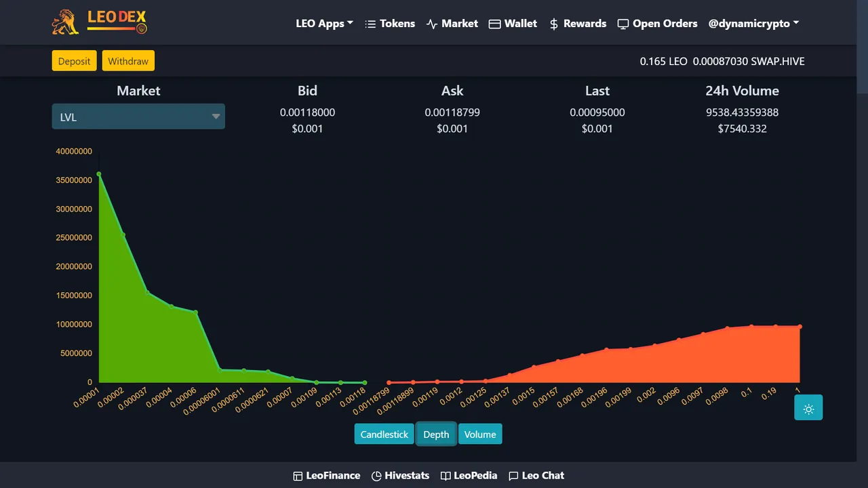Switch to Volume chart view
The height and width of the screenshot is (488, 868).
point(480,434)
